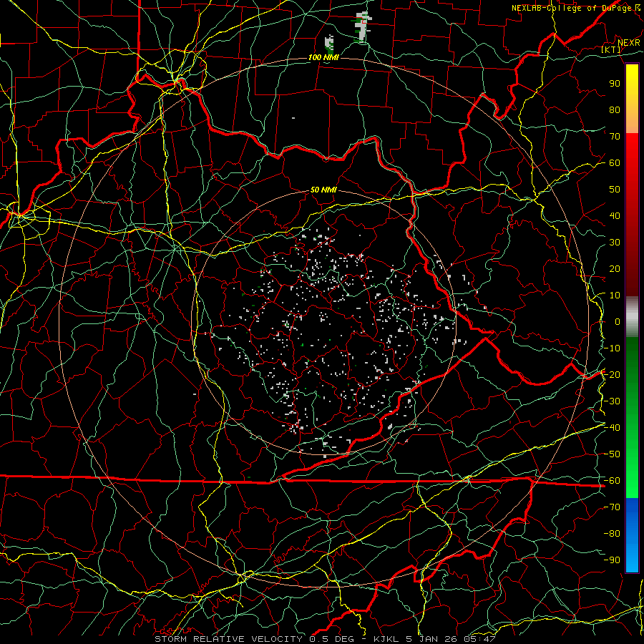Select the 80 value on velocity scale
Image resolution: width=644 pixels, height=644 pixels.
point(615,109)
